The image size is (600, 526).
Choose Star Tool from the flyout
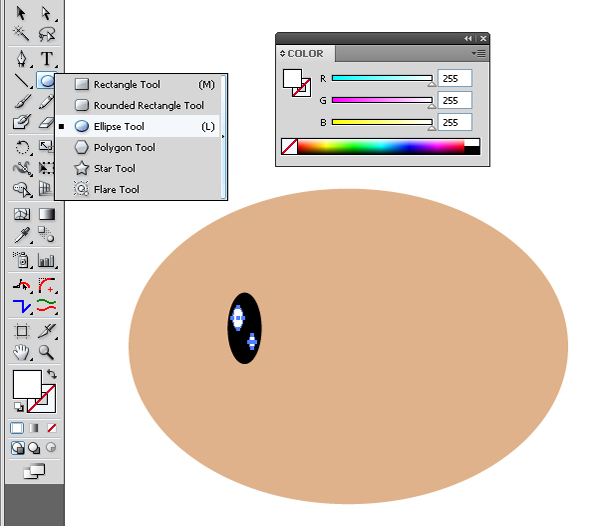pyautogui.click(x=138, y=168)
